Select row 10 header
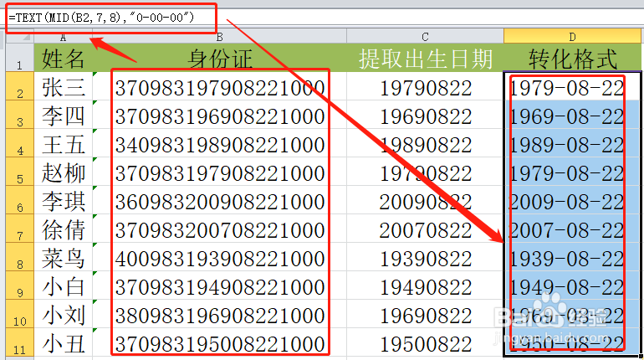This screenshot has height=360, width=644. point(20,314)
